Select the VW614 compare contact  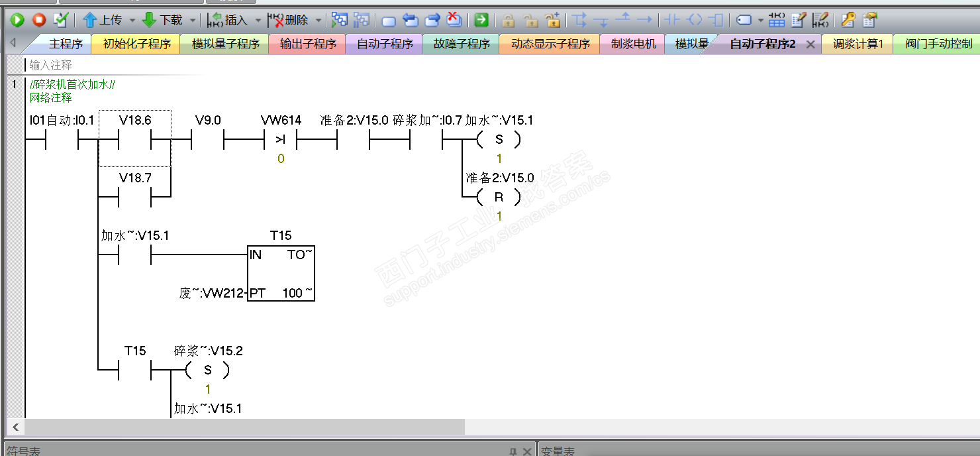281,139
